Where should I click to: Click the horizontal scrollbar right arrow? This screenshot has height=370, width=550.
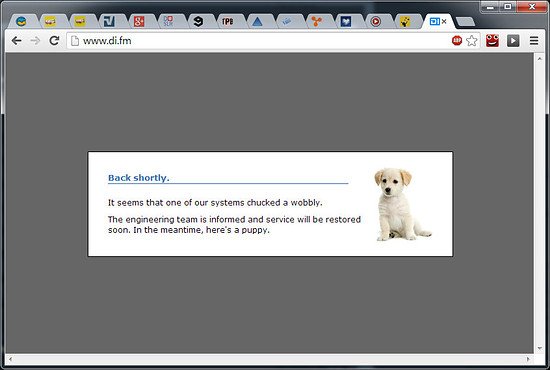pos(528,359)
